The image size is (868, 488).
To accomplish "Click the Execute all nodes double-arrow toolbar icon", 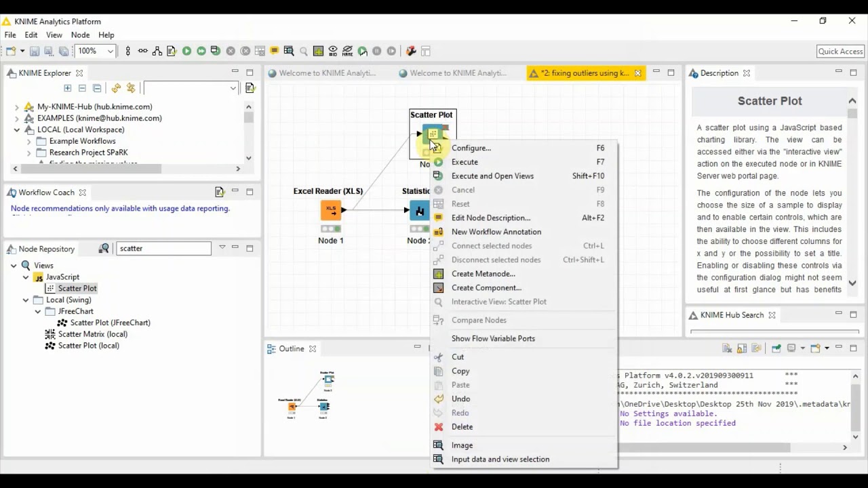I will click(201, 51).
